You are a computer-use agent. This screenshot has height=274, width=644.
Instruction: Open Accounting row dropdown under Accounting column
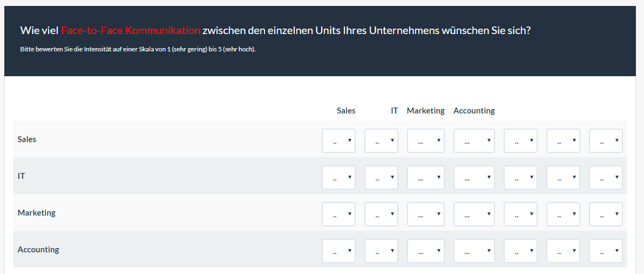(474, 251)
